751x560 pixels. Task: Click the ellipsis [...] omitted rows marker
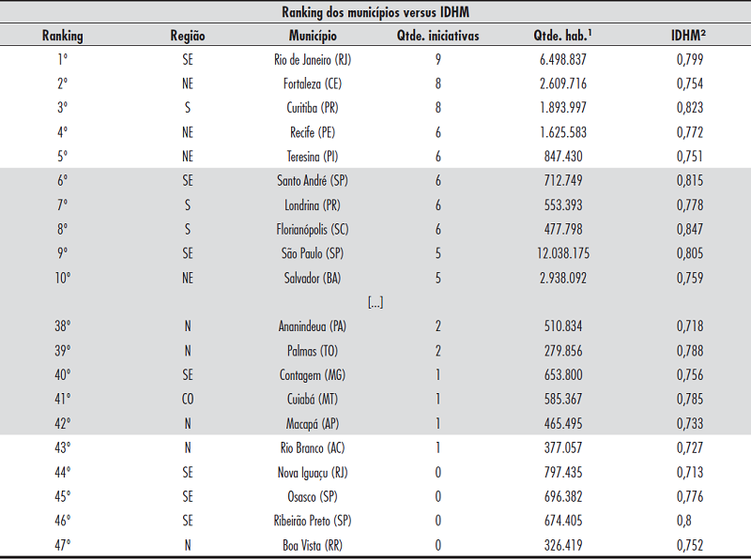375,302
